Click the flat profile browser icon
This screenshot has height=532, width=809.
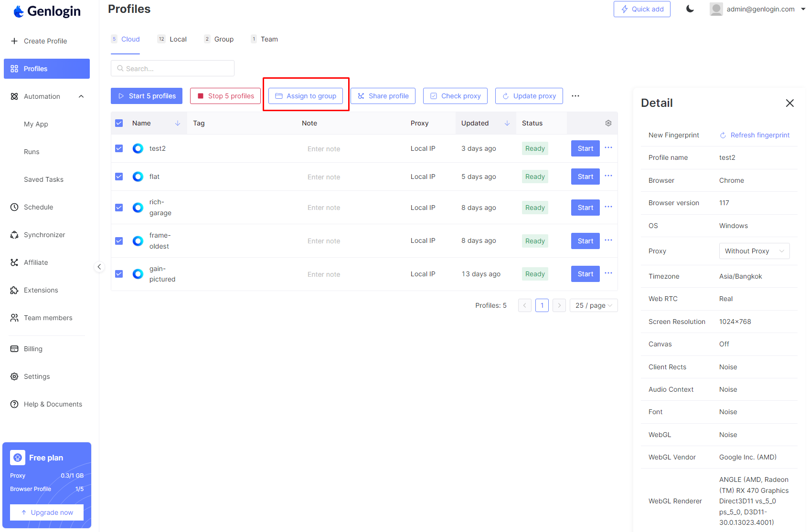(138, 177)
